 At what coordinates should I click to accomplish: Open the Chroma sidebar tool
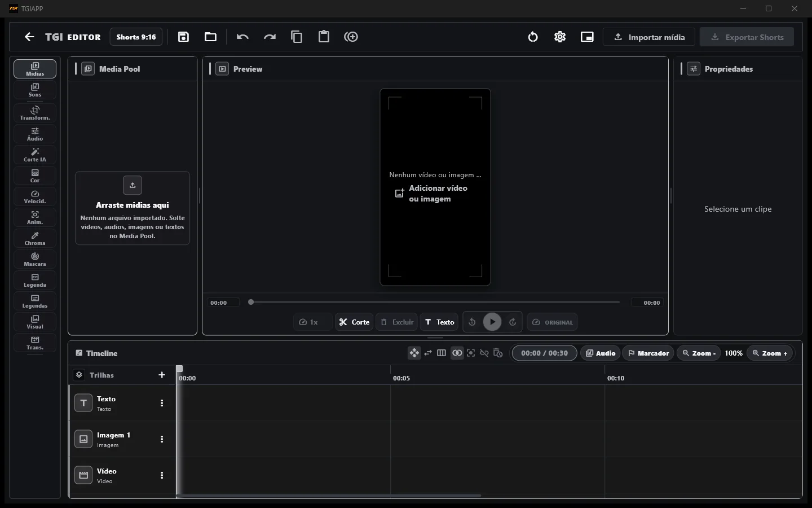(35, 238)
